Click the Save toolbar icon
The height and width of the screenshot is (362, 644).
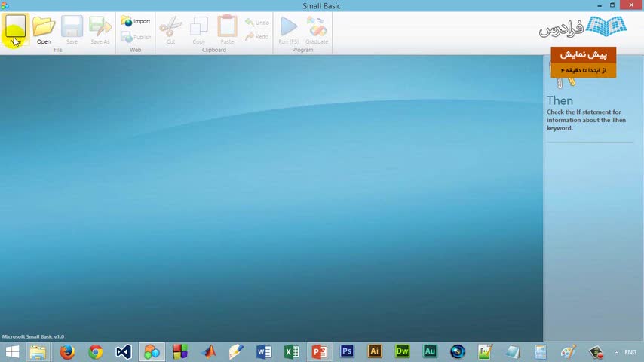(72, 26)
